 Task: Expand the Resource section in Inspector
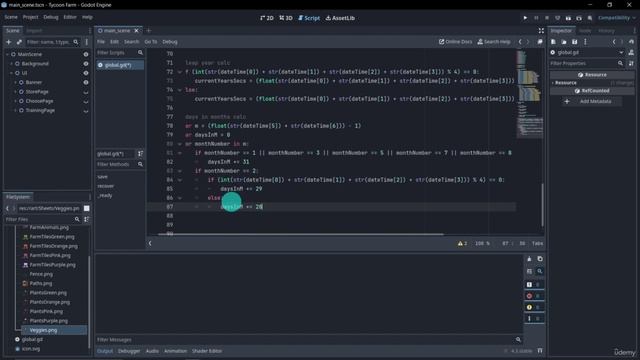tap(553, 83)
